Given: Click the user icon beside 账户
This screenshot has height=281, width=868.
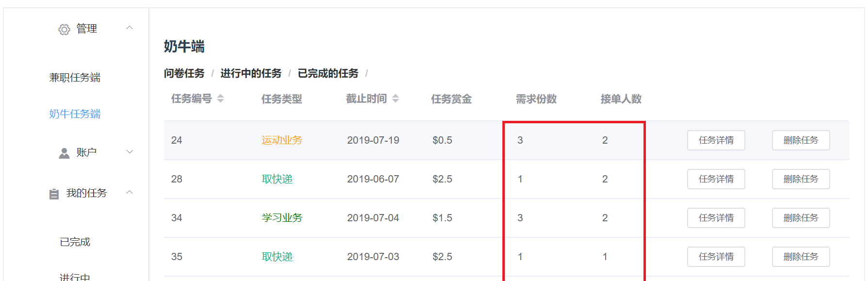Looking at the screenshot, I should click(64, 153).
